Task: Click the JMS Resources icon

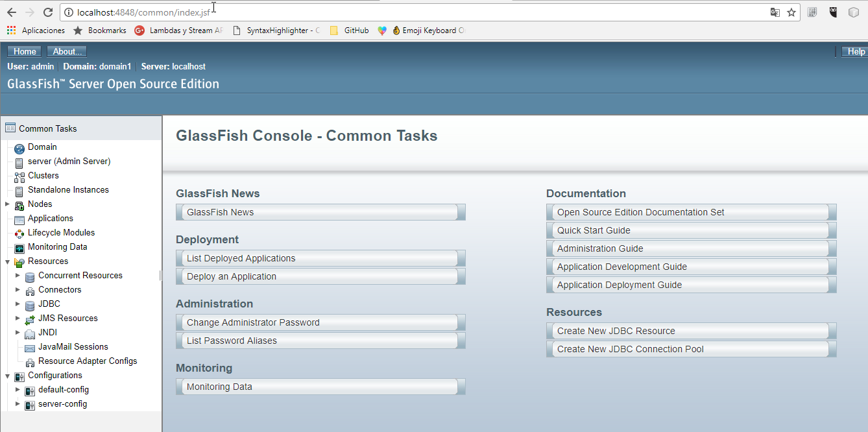Action: pyautogui.click(x=29, y=318)
